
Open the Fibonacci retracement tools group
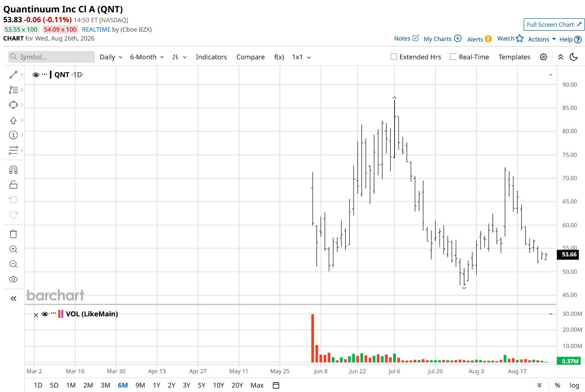pos(13,90)
